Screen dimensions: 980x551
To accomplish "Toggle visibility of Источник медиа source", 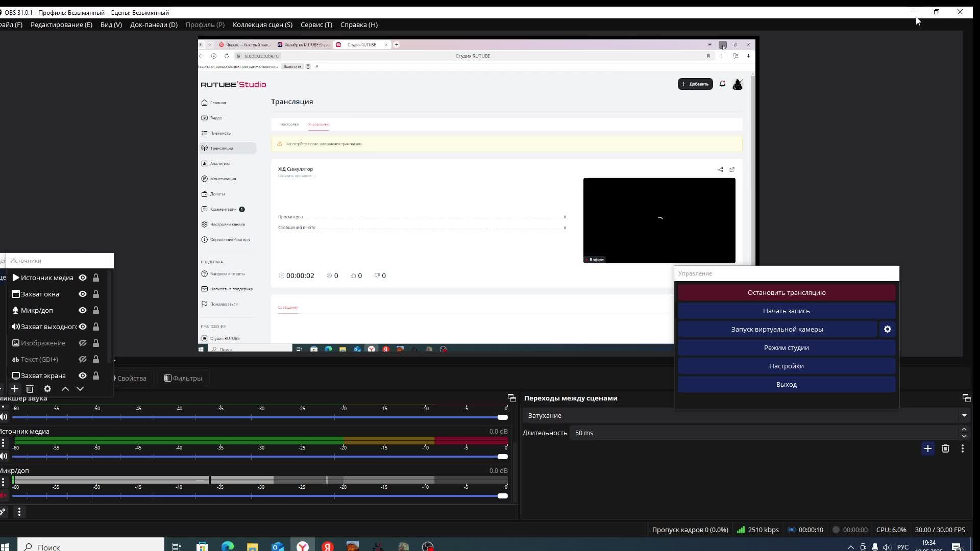I will click(x=83, y=278).
